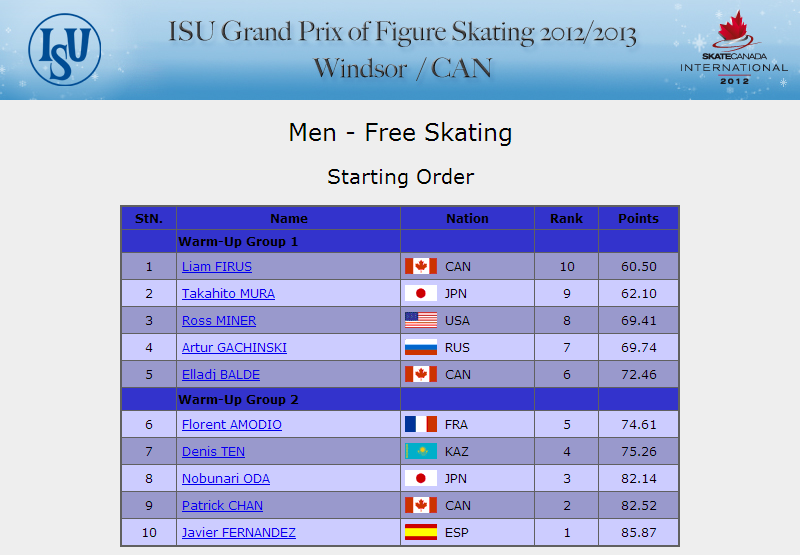Click the Japanese flag for Takahito MURA
The image size is (800, 555).
click(421, 293)
